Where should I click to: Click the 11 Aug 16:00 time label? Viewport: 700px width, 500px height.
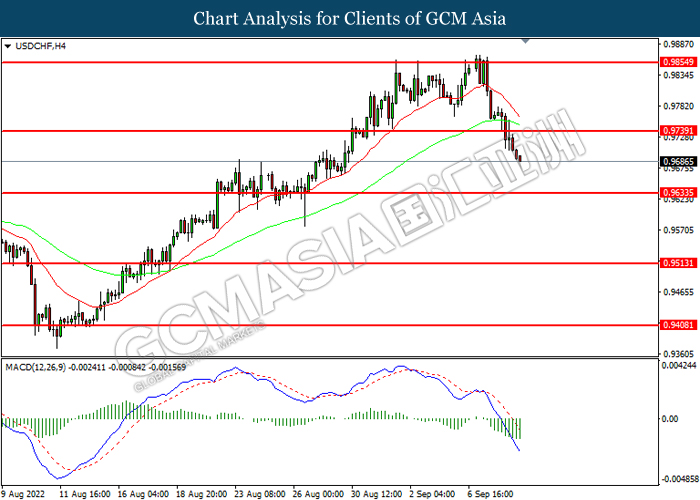coord(85,494)
